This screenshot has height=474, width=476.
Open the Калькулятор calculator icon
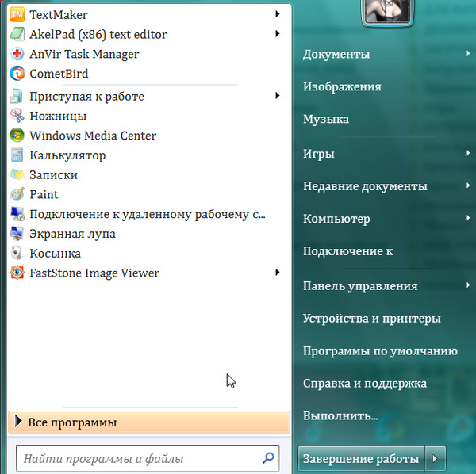click(17, 155)
